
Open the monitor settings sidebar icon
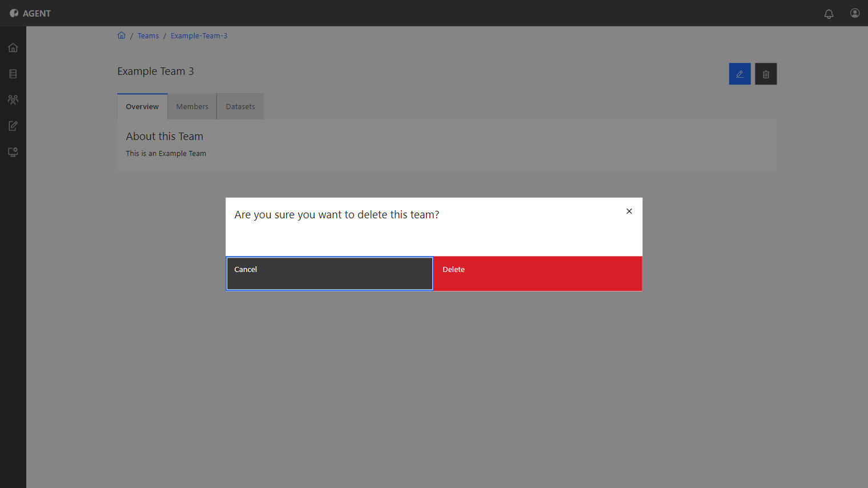(13, 152)
